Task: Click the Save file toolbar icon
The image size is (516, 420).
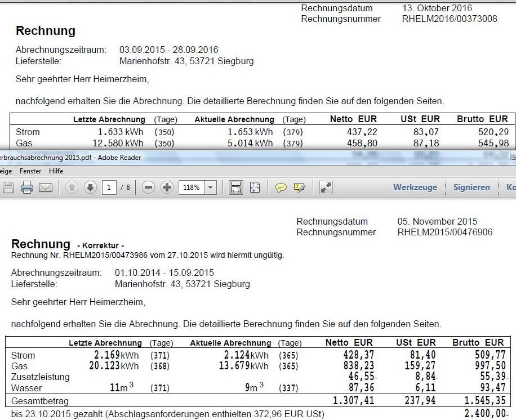Action: pos(8,187)
